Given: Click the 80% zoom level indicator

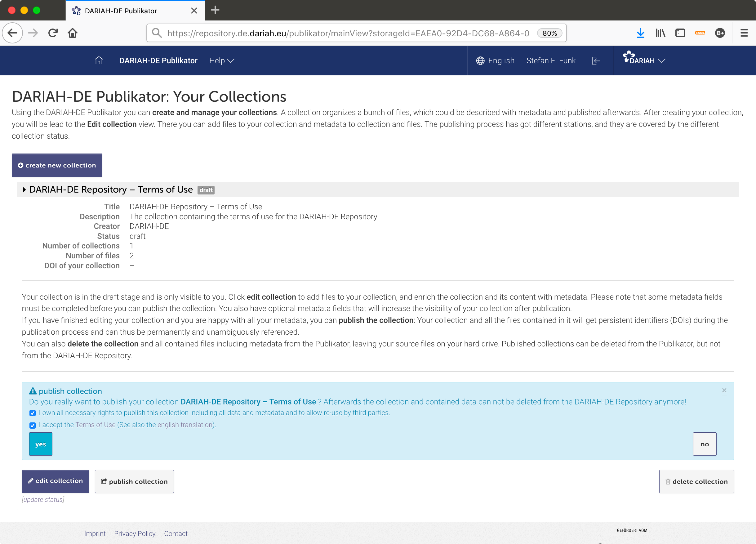Looking at the screenshot, I should coord(549,33).
